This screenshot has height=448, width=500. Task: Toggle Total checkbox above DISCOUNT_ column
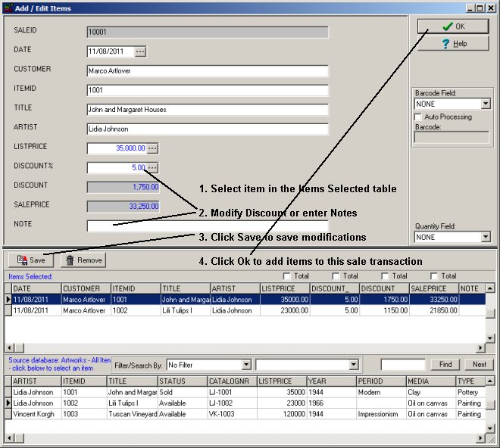point(336,276)
